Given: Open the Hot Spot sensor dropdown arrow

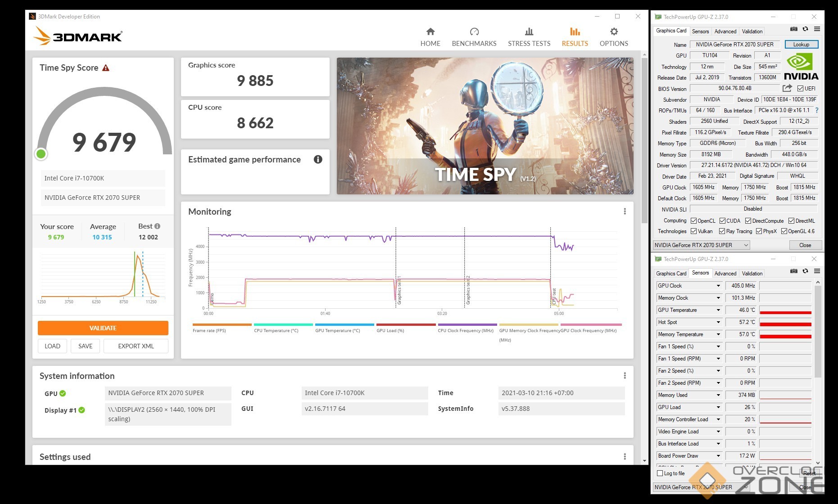Looking at the screenshot, I should coord(718,322).
